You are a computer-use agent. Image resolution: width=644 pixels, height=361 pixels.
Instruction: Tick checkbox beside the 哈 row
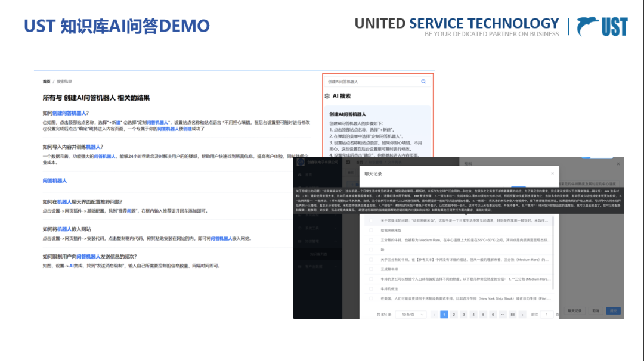[371, 250]
